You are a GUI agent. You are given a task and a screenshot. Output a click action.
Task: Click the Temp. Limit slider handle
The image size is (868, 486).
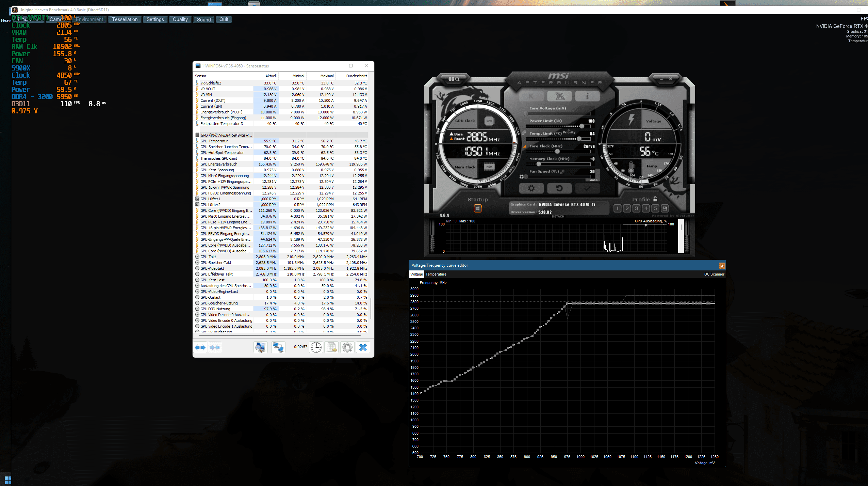pyautogui.click(x=579, y=139)
